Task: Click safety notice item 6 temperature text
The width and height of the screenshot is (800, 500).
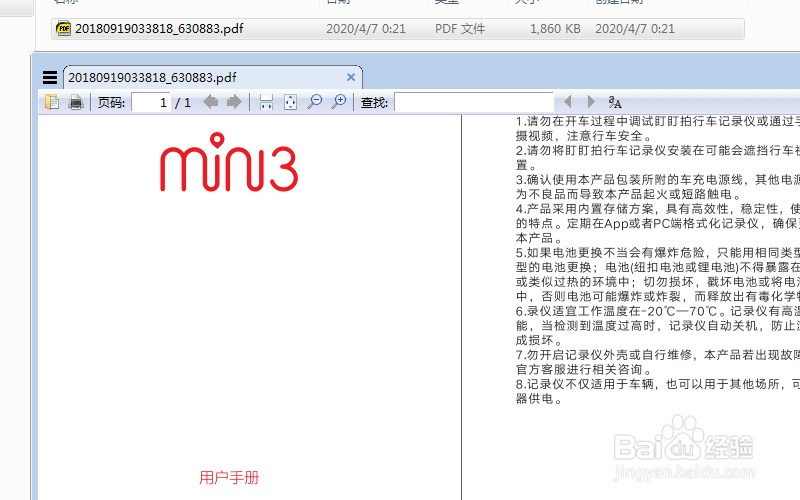Action: point(658,326)
